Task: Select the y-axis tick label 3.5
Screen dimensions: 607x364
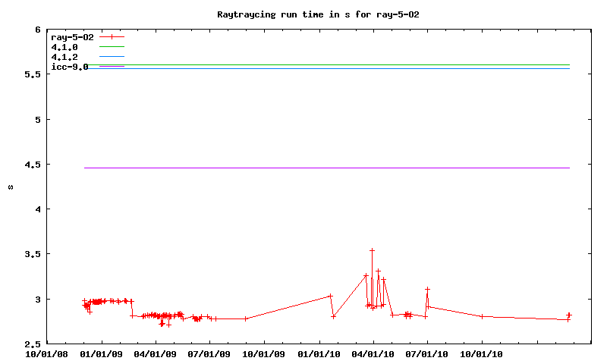Action: pos(32,254)
